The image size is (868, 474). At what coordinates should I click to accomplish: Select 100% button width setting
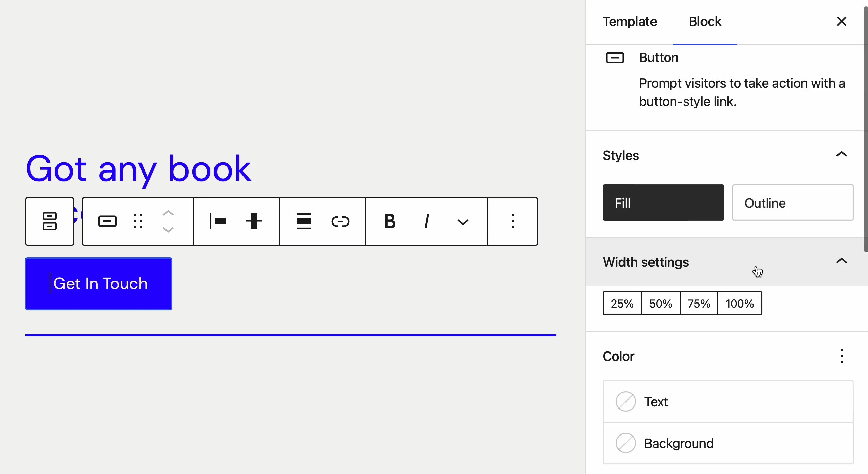tap(738, 303)
